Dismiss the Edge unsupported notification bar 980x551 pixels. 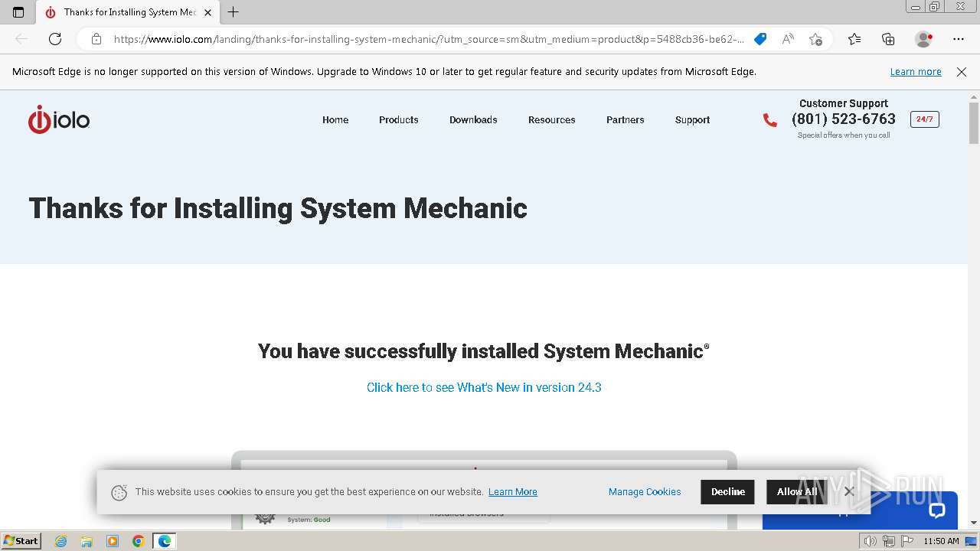[x=962, y=72]
